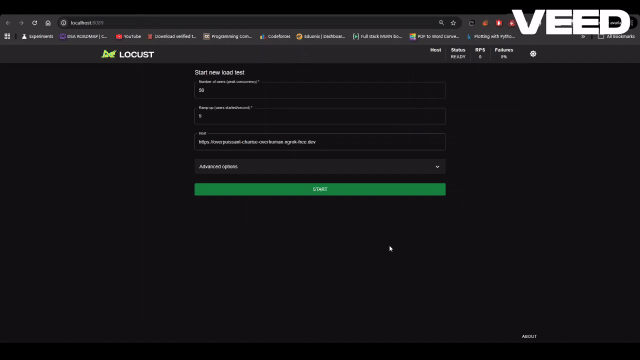Open the Codeforces bookmark
Screen dimensions: 640x360
(x=275, y=36)
